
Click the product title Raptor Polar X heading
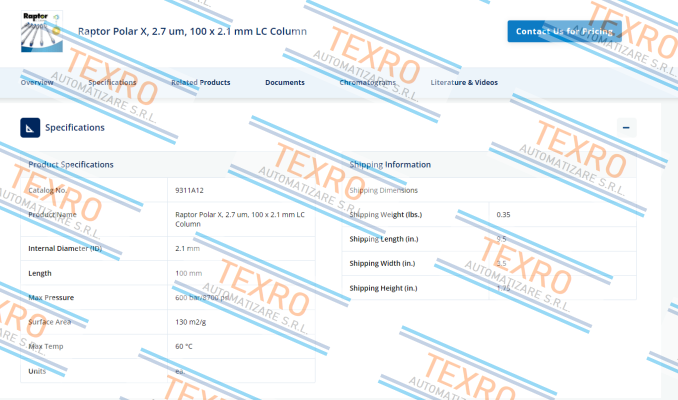pyautogui.click(x=192, y=32)
